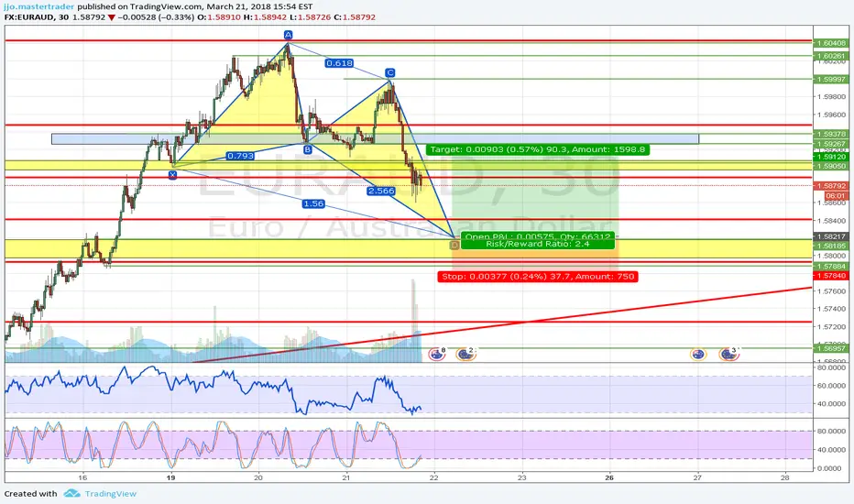Viewport: 854px width, 504px height.
Task: Click the FX:EURAUD, 30 symbol title
Action: [x=35, y=16]
